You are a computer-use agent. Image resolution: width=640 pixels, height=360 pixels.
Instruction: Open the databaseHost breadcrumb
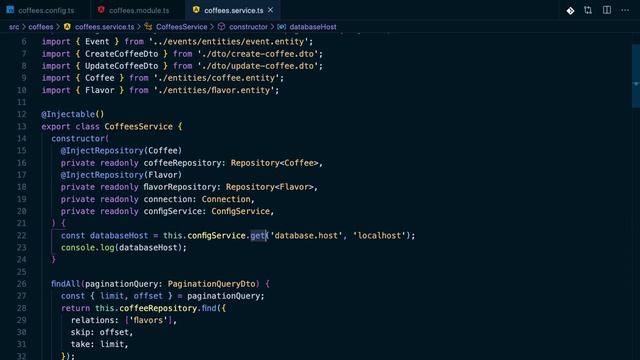coord(313,27)
